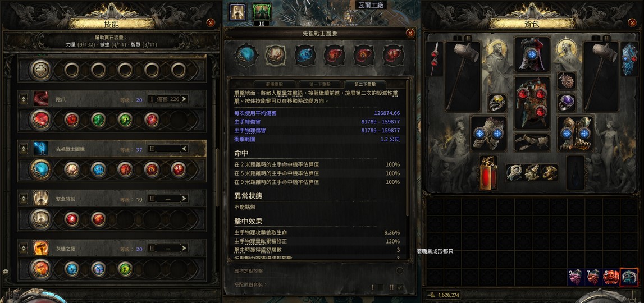644x303 pixels.
Task: Expand the 陰爪 damage selector arrow
Action: coord(184,99)
